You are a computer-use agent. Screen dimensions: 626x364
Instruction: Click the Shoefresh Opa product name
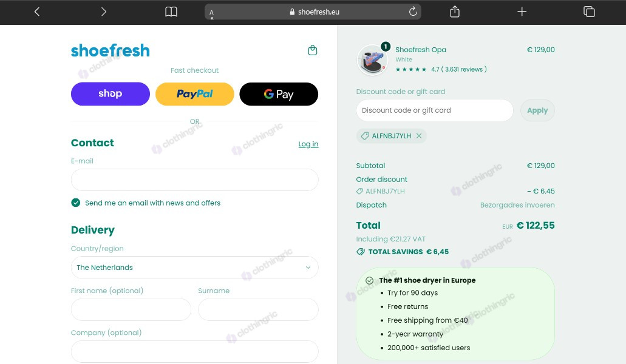coord(421,50)
